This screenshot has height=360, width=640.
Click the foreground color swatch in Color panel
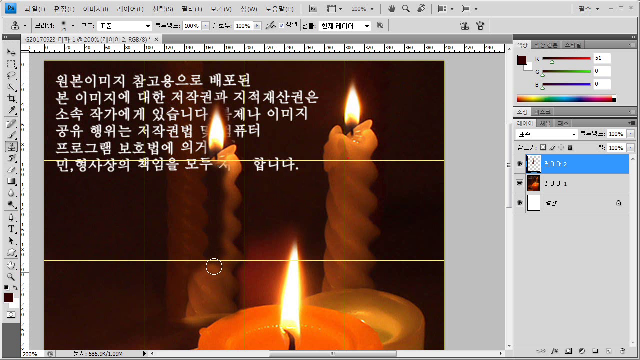[521, 60]
